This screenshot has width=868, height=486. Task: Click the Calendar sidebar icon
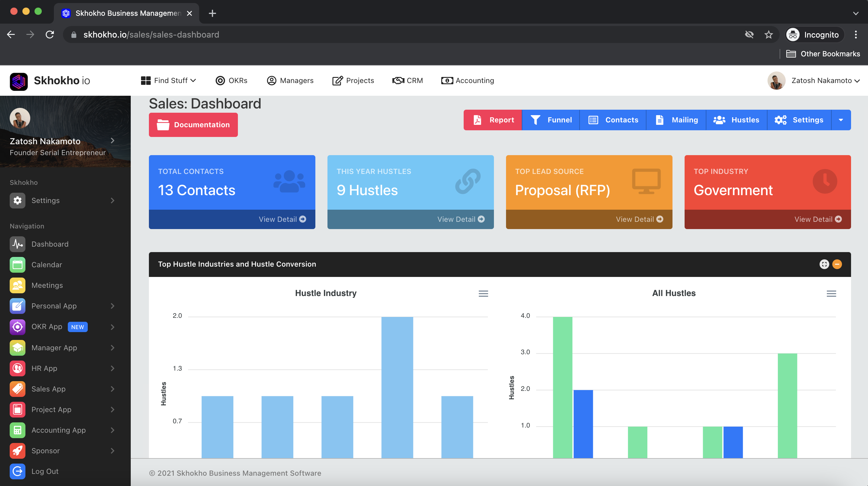click(17, 265)
